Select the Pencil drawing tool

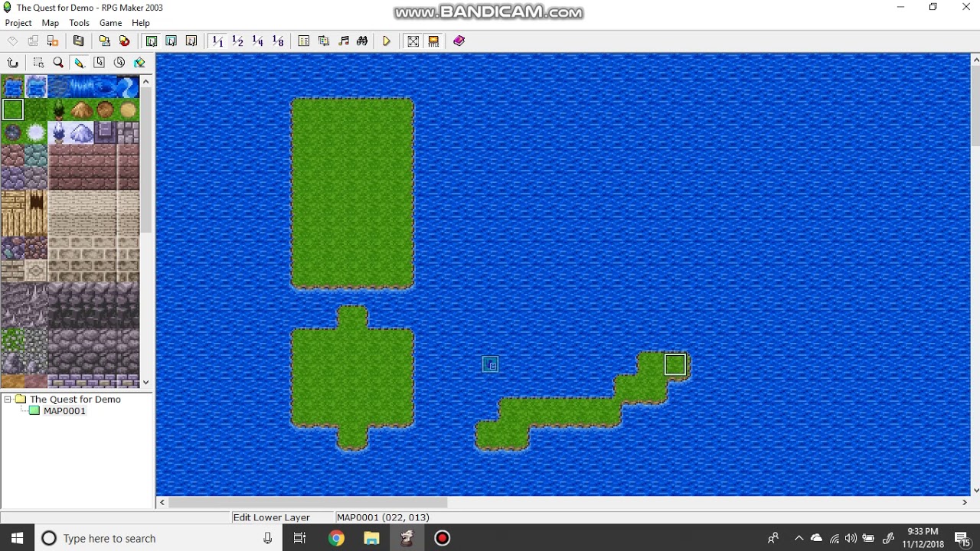79,63
